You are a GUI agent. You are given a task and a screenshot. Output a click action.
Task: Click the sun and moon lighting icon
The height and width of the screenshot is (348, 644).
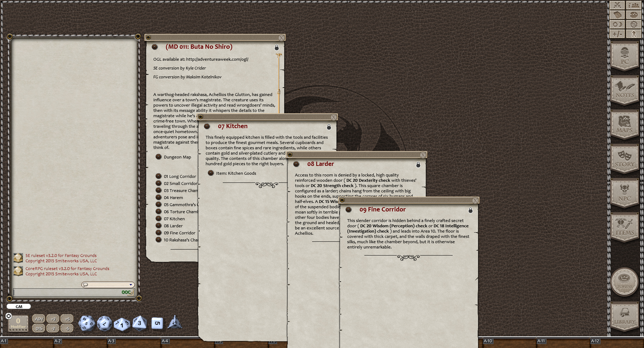(617, 24)
